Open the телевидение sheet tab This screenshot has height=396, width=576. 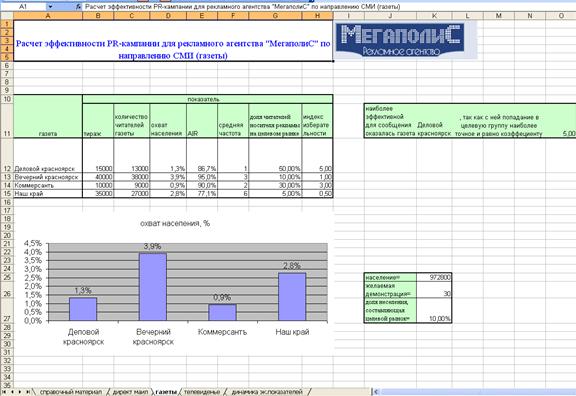(202, 392)
